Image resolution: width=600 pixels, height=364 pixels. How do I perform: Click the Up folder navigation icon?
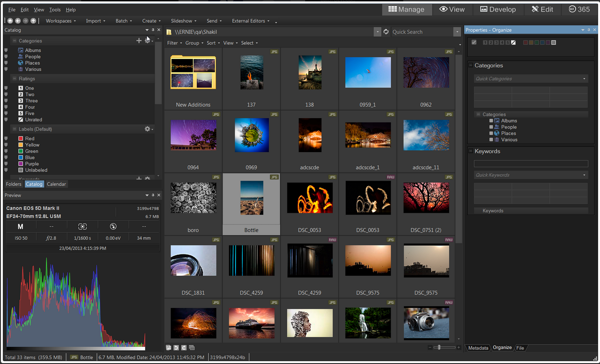point(33,21)
